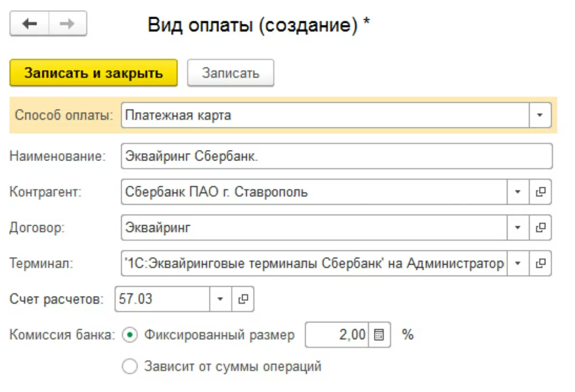Screen dimensions: 575x392
Task: Click the Записать button
Action: [230, 73]
